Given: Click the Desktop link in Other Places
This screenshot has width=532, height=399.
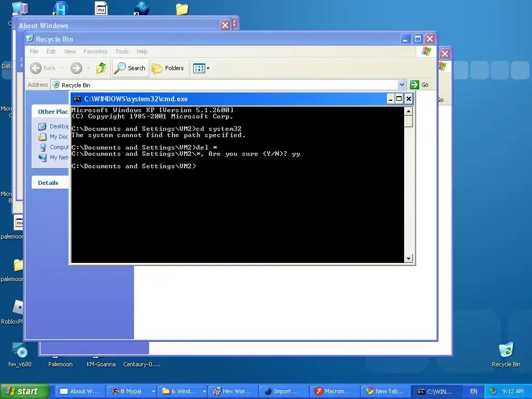Looking at the screenshot, I should click(54, 126).
